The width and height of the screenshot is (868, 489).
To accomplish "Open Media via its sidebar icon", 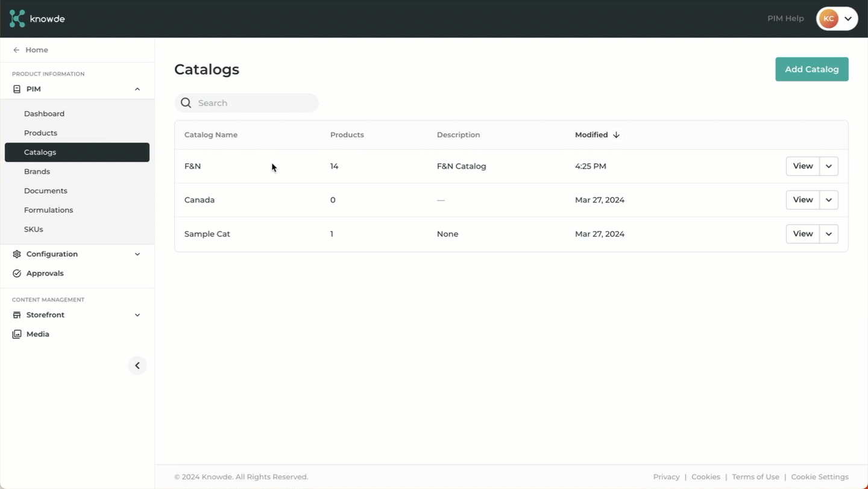I will (16, 334).
